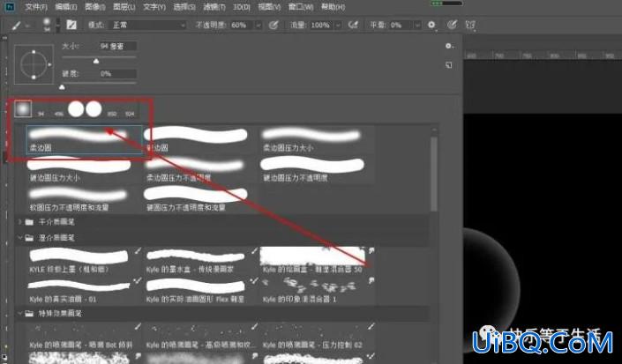Screen dimensions: 622x364
Task: Select the recent soft brush thumbnail 94
Action: 23,108
